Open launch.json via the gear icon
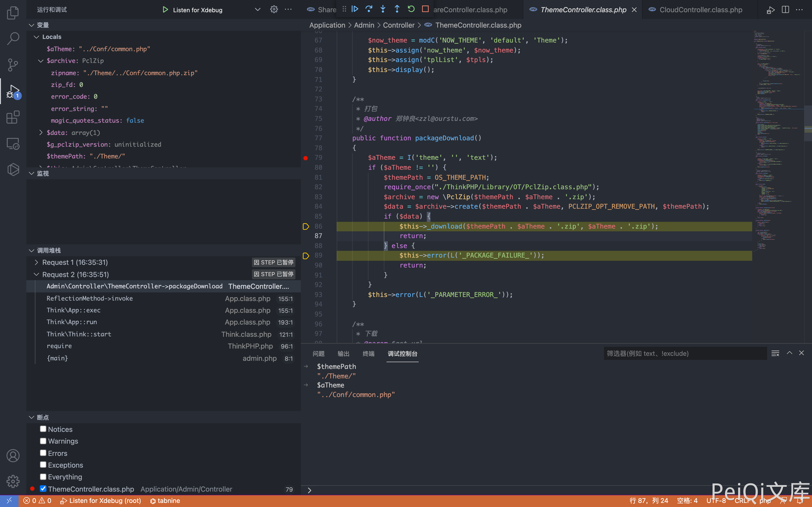 (274, 9)
